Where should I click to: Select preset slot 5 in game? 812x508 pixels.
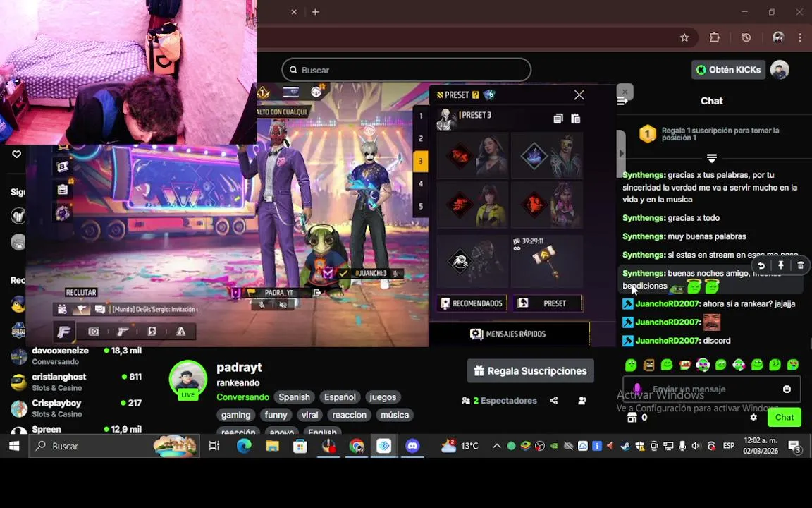(421, 206)
